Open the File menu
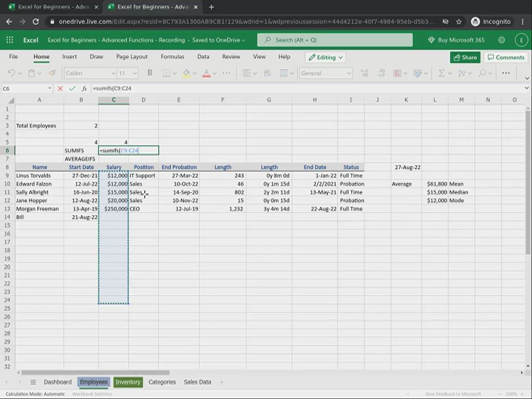This screenshot has width=532, height=399. (x=13, y=57)
